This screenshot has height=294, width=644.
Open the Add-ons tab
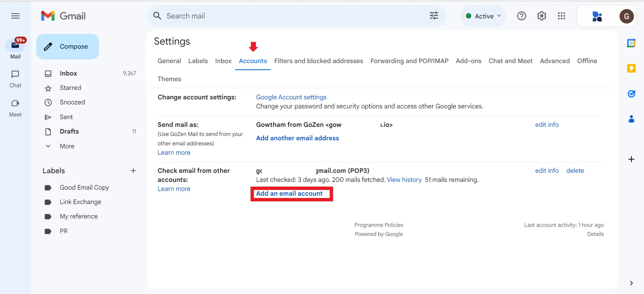click(x=469, y=61)
